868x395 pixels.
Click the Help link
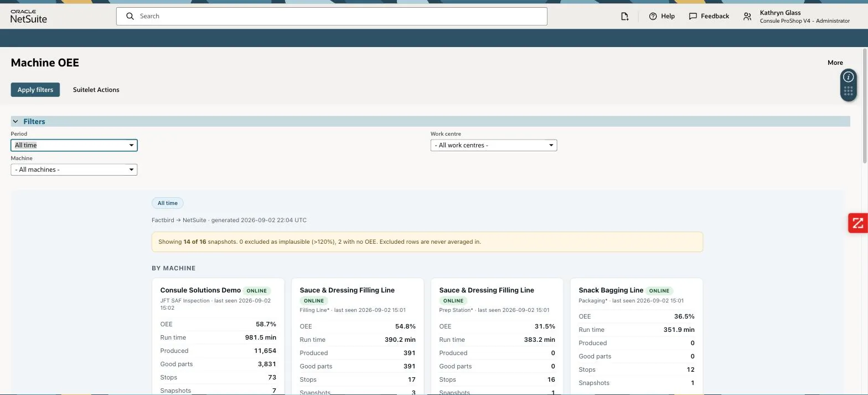click(x=668, y=16)
